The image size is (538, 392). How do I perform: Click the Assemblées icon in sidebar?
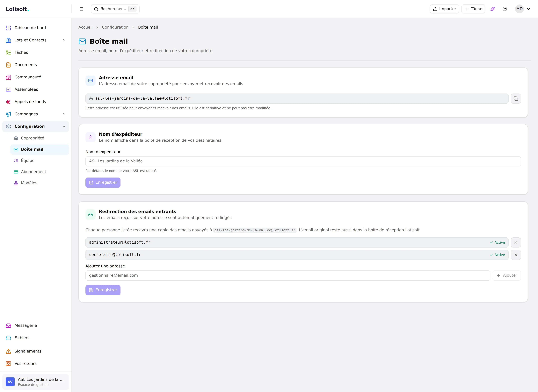[8, 89]
